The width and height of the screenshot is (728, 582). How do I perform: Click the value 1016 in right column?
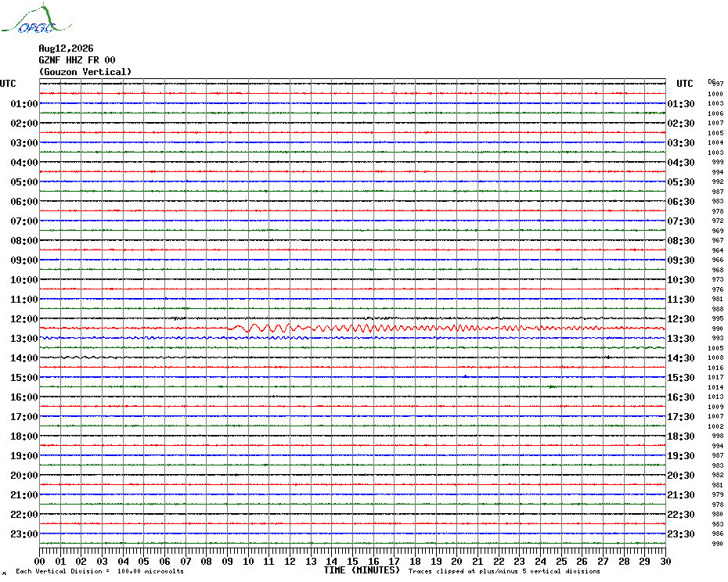(x=715, y=368)
